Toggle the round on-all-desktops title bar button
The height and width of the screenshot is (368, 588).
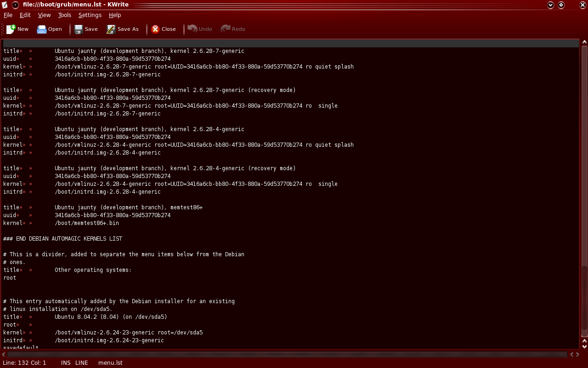click(15, 5)
